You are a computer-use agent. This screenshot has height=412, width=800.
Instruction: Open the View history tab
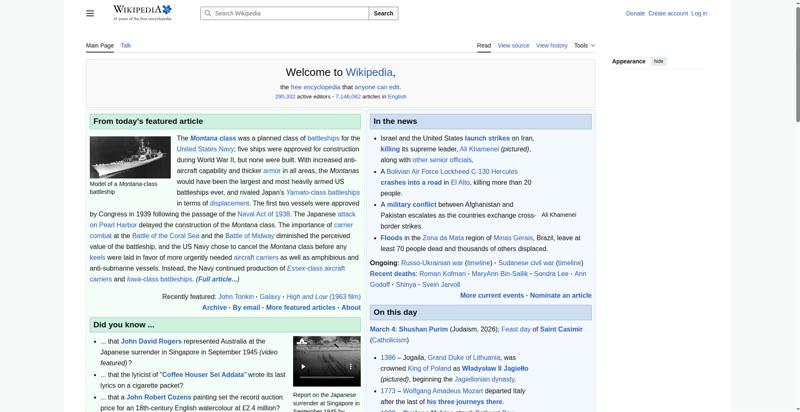click(x=551, y=45)
